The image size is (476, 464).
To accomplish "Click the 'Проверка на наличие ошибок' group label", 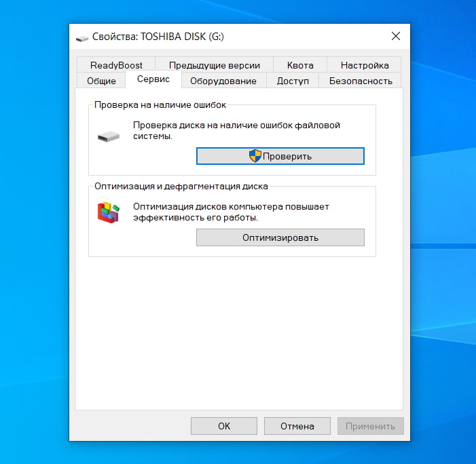I will (x=160, y=105).
